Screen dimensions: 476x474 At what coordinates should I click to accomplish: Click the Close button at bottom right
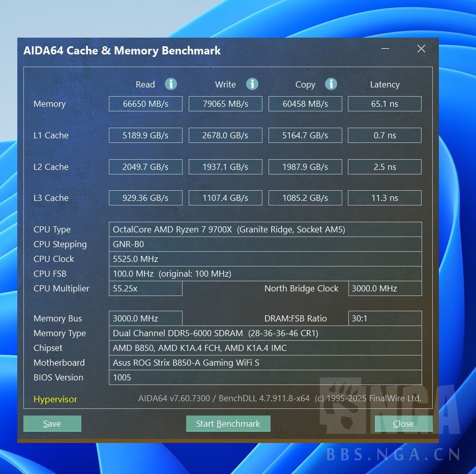click(403, 424)
